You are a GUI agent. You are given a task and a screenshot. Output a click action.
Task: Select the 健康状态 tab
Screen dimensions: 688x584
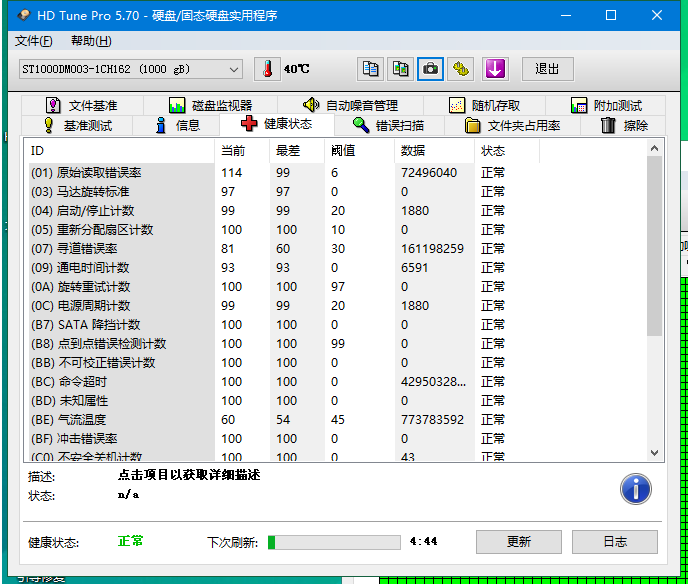coord(276,124)
